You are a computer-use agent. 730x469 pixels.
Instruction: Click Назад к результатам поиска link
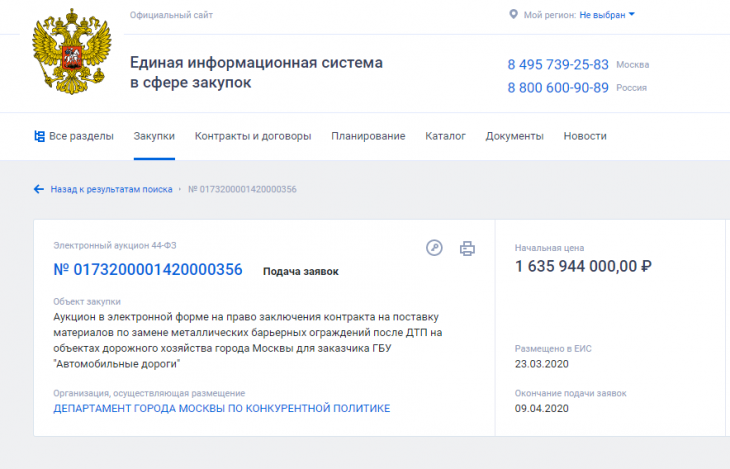click(x=111, y=189)
